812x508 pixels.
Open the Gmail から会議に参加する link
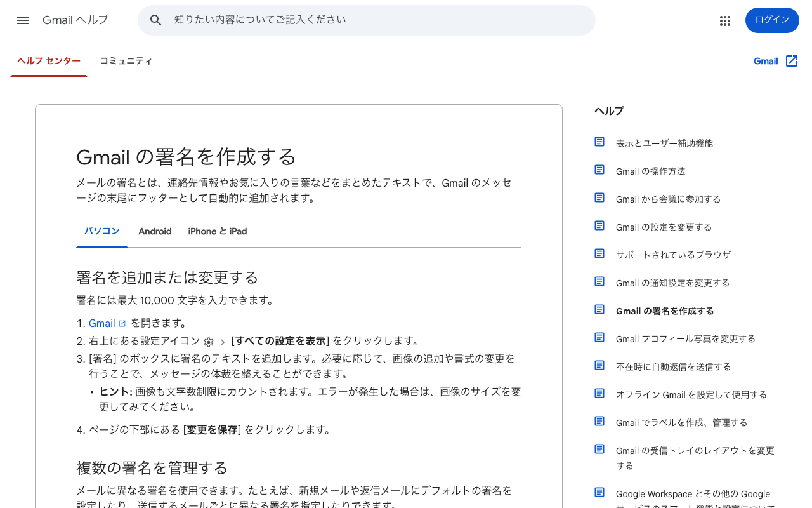coord(669,199)
